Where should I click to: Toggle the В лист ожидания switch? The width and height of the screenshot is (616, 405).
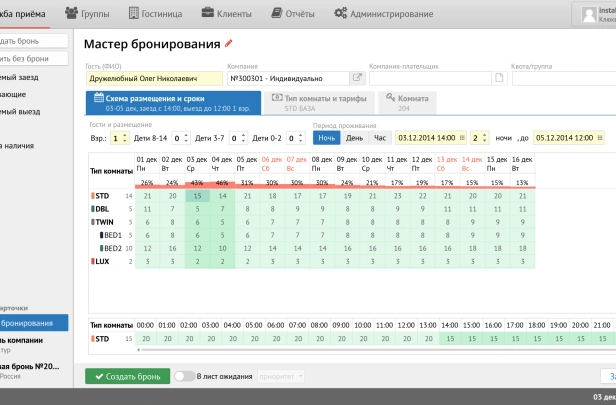click(x=184, y=377)
